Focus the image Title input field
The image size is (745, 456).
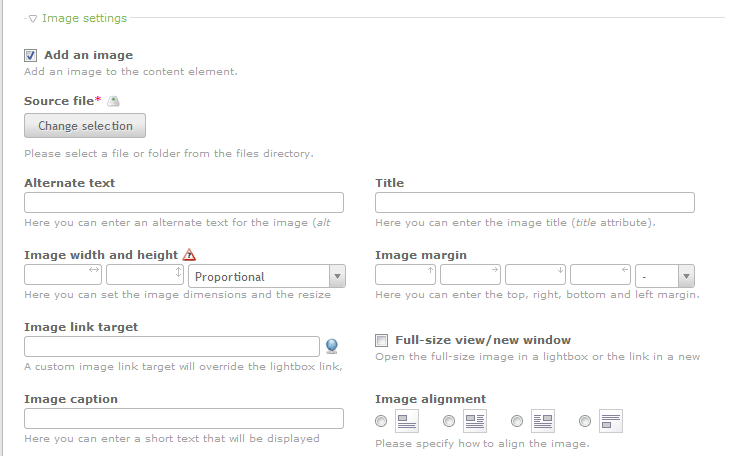point(534,203)
